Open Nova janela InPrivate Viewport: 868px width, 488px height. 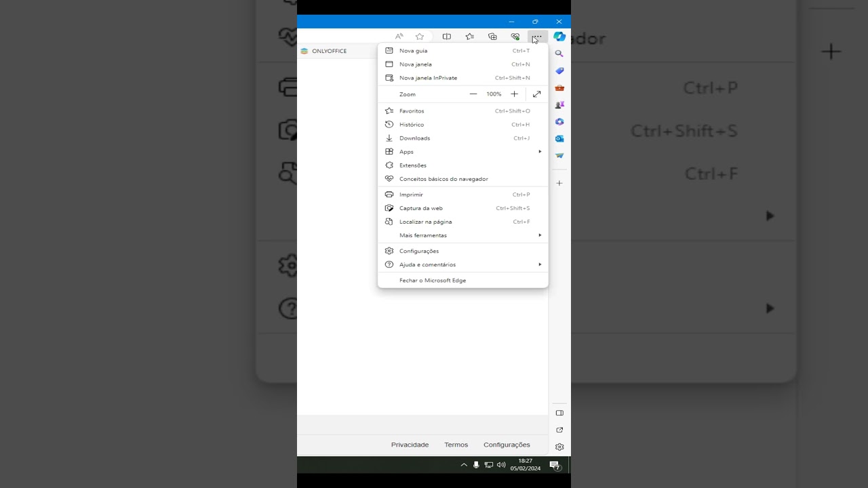pyautogui.click(x=463, y=78)
